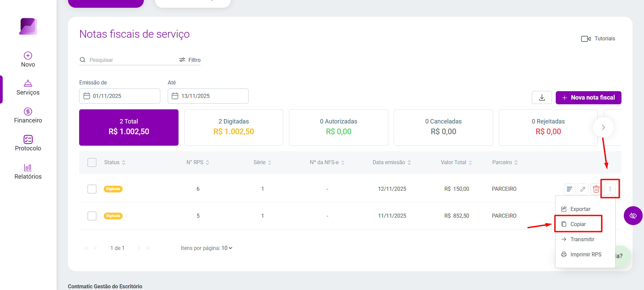Click the "1 de 1" page indicator

[118, 248]
